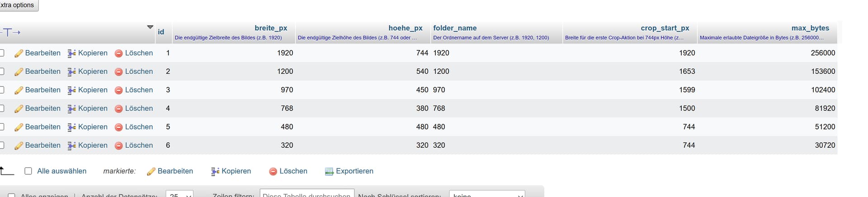Click the Extra options button

pos(18,5)
